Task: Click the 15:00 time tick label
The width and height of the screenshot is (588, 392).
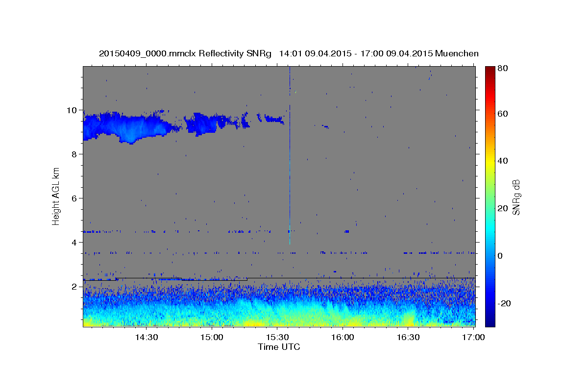Action: [212, 337]
